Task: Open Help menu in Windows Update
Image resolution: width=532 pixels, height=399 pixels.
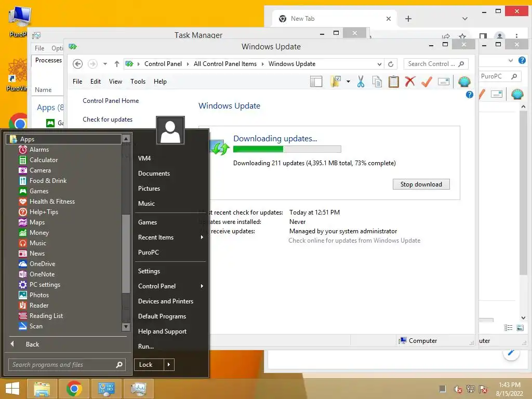Action: tap(160, 82)
